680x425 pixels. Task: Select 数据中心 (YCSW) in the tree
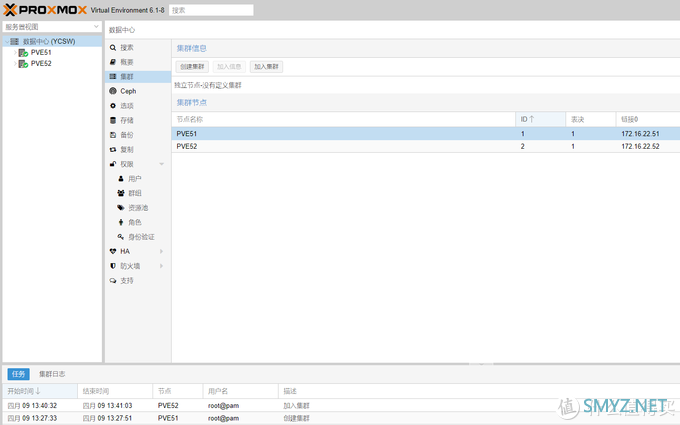(x=52, y=41)
